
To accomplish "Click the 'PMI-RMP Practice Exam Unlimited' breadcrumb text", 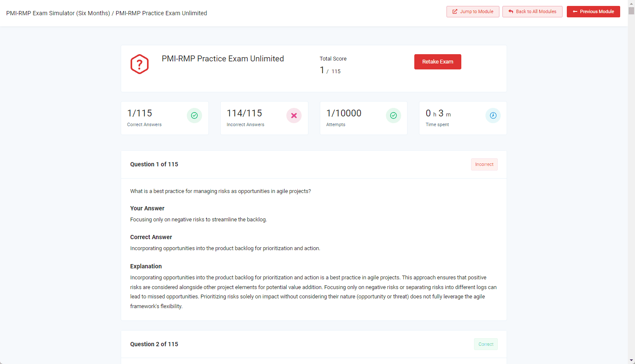I will pyautogui.click(x=161, y=13).
